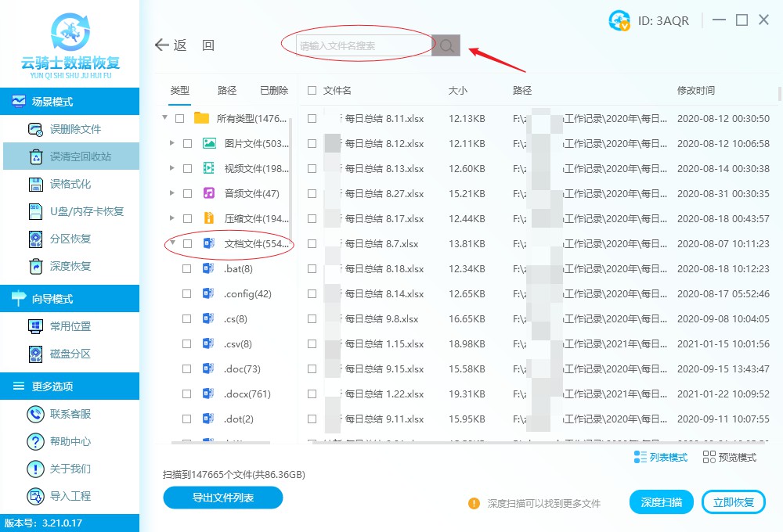Image resolution: width=783 pixels, height=532 pixels.
Task: Click the file name search field
Action: (x=364, y=45)
